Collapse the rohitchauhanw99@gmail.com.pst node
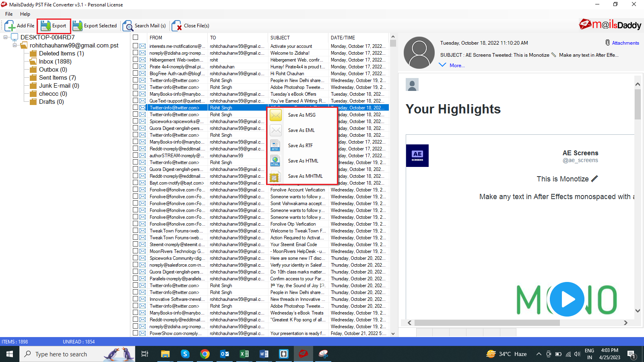The height and width of the screenshot is (362, 644). pyautogui.click(x=15, y=45)
